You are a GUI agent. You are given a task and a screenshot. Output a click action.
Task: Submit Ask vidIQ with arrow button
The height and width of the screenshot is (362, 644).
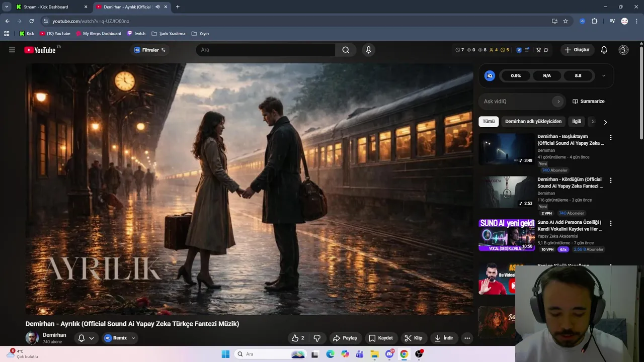point(558,101)
